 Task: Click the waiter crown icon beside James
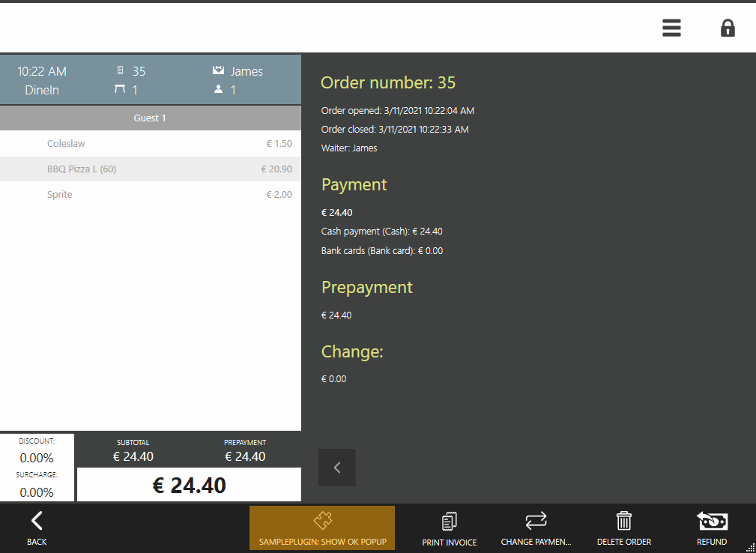(x=217, y=71)
